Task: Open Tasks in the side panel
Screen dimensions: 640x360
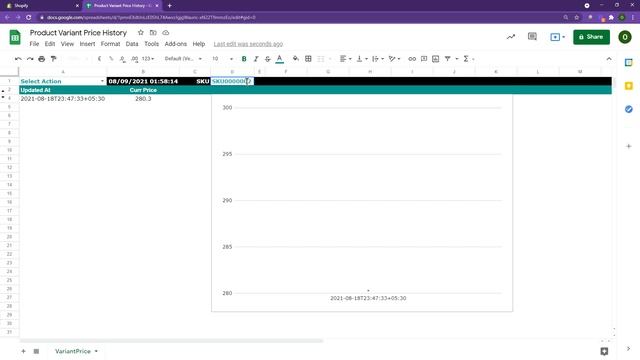Action: tap(629, 109)
